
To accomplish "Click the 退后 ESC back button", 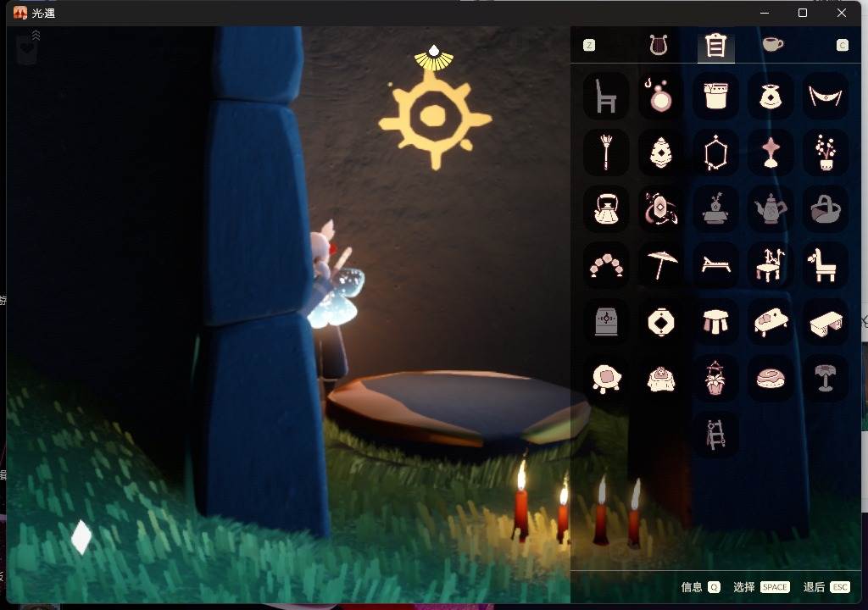I will [x=826, y=587].
